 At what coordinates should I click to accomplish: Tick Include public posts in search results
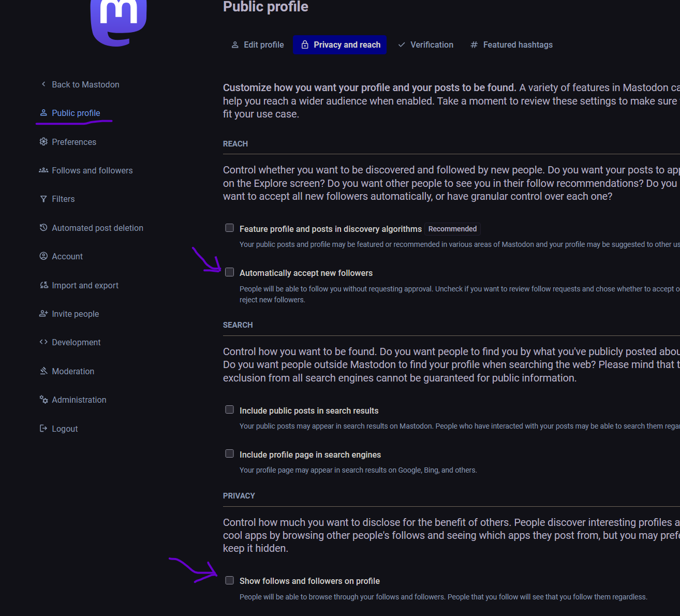pos(230,410)
